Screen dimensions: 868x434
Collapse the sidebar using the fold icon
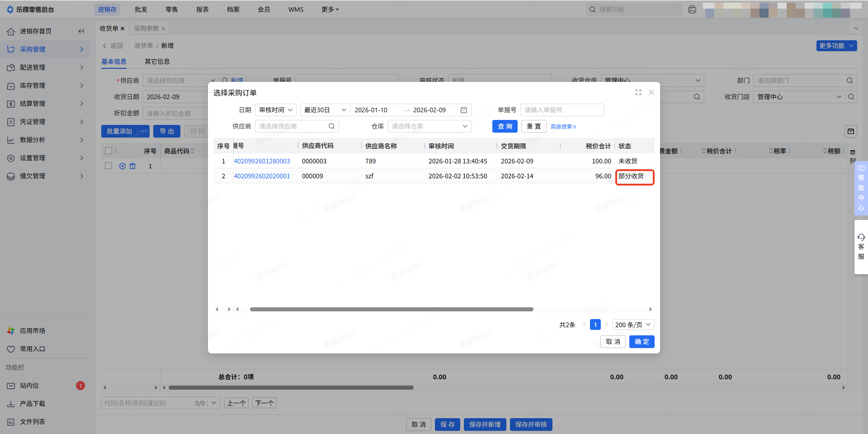81,31
